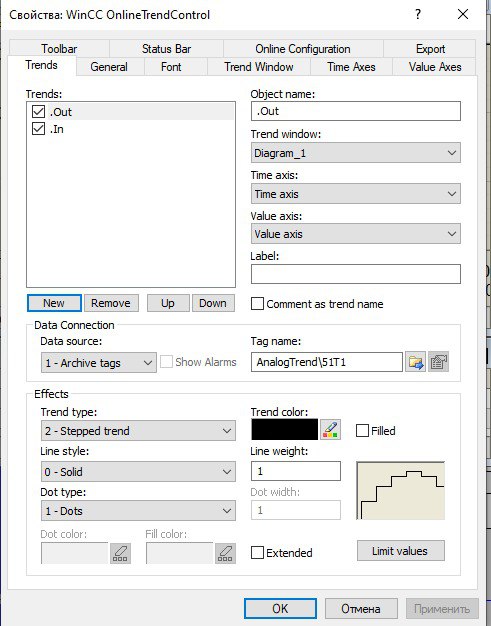491x626 pixels.
Task: Open Line style Solid dropdown
Action: pyautogui.click(x=138, y=471)
